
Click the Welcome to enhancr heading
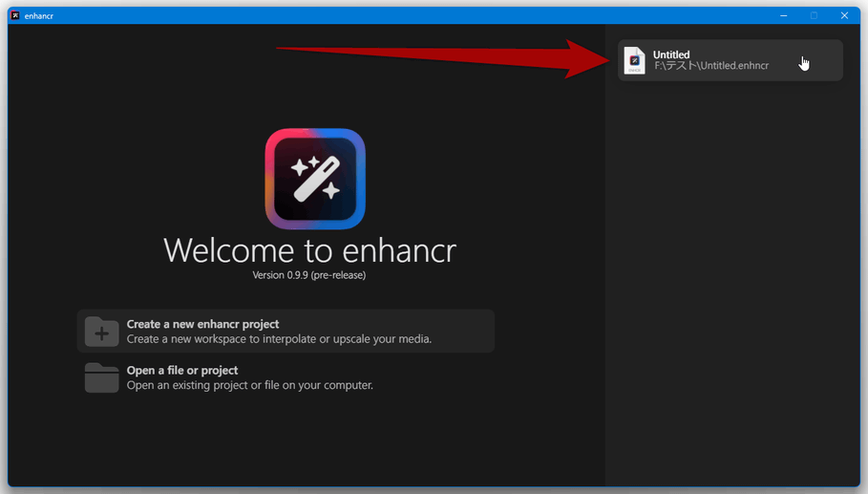[310, 250]
